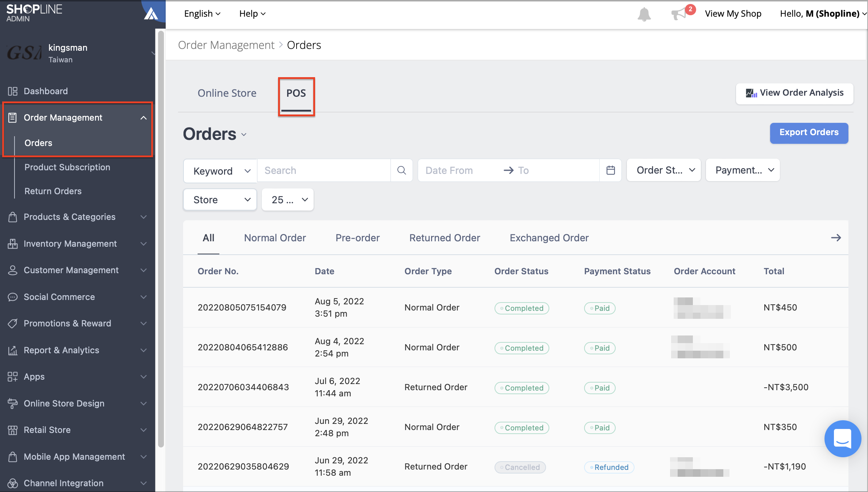Click the Order Management document icon
Viewport: 868px width, 492px height.
(x=13, y=118)
